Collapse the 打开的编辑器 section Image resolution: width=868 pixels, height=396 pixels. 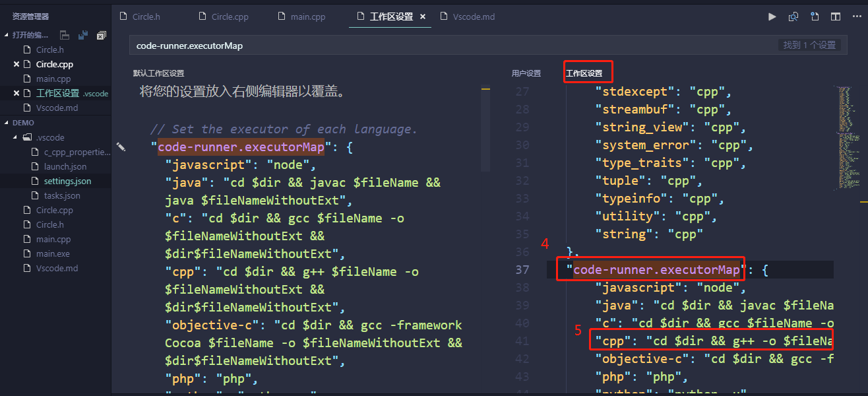7,34
